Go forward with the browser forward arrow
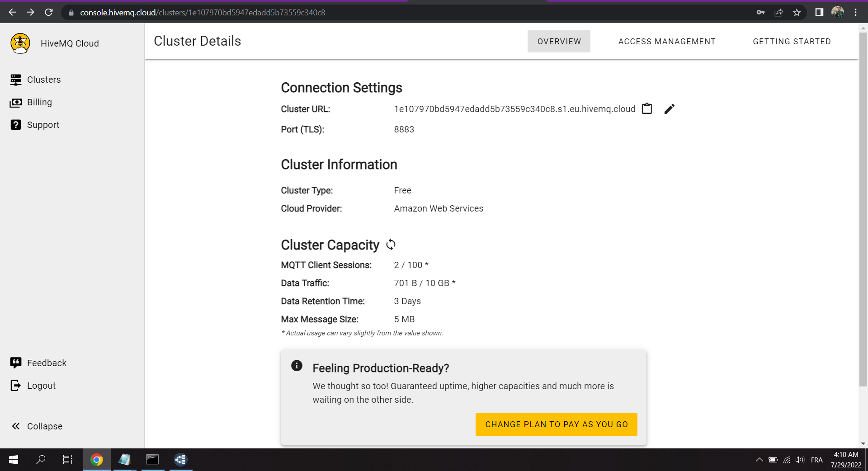 (x=30, y=12)
